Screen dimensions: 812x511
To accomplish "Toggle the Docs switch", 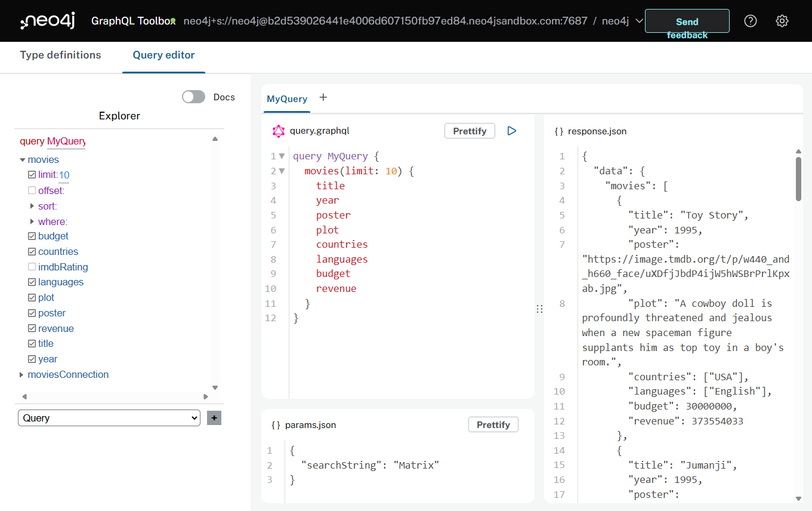I will (193, 97).
